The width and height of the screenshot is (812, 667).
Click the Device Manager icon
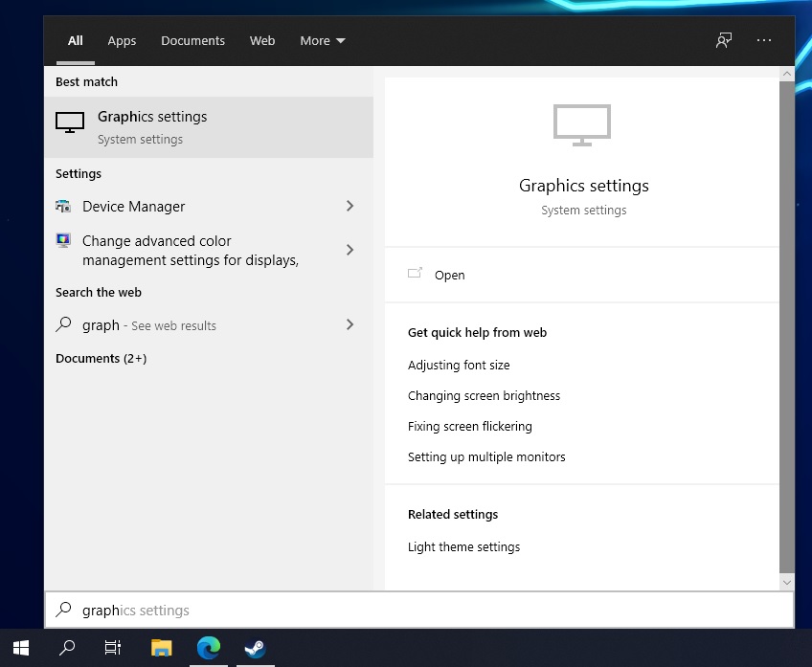[63, 207]
